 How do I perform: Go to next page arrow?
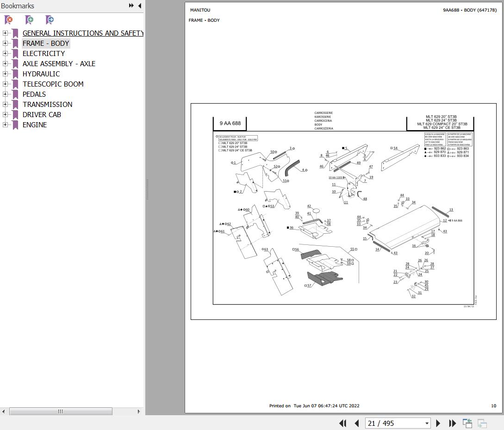438,423
